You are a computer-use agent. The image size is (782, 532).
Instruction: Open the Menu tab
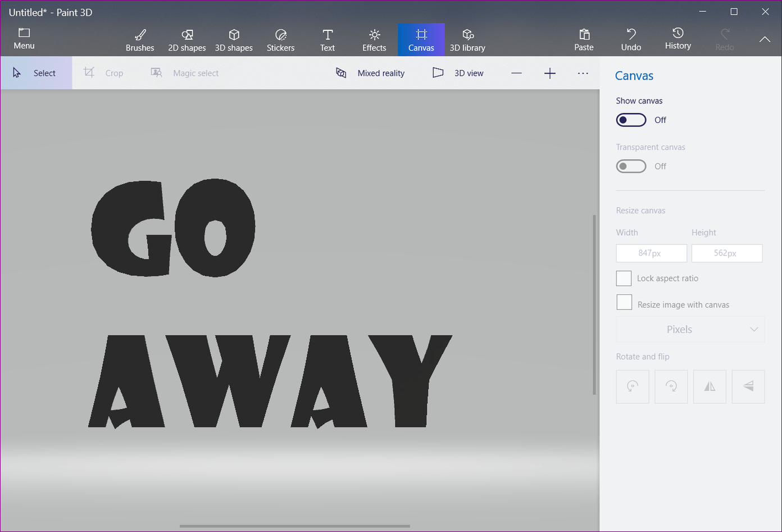(x=24, y=39)
